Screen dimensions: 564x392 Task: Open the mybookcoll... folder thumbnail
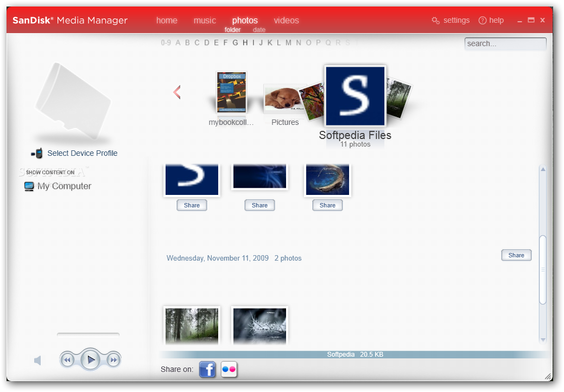click(x=232, y=92)
